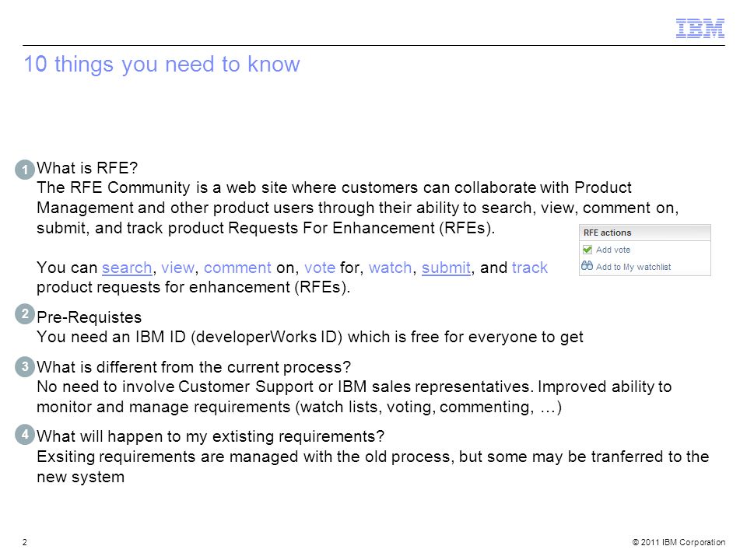This screenshot has width=747, height=560.
Task: Open the submit link
Action: pyautogui.click(x=446, y=268)
